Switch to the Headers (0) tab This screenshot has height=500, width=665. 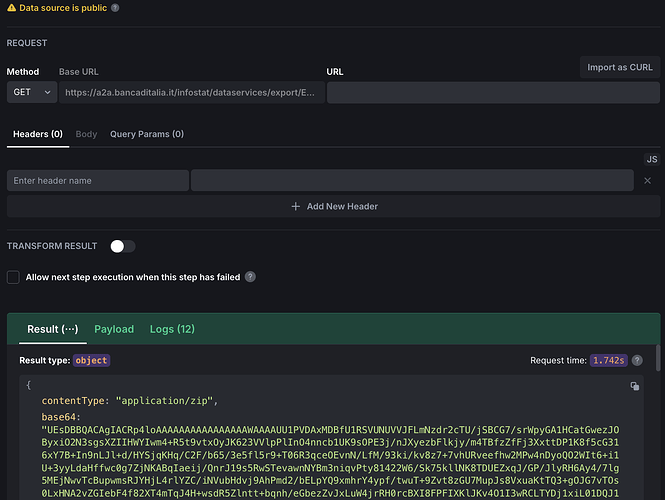click(38, 134)
